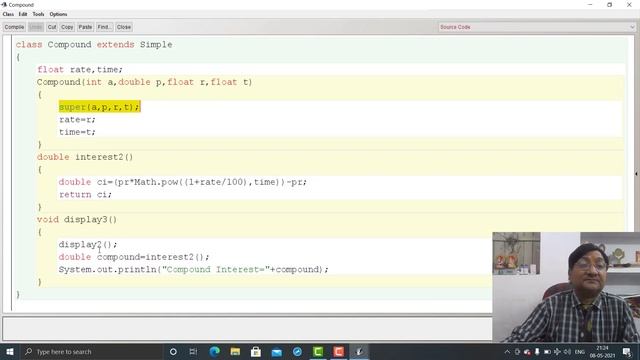Open the Tools menu

38,14
